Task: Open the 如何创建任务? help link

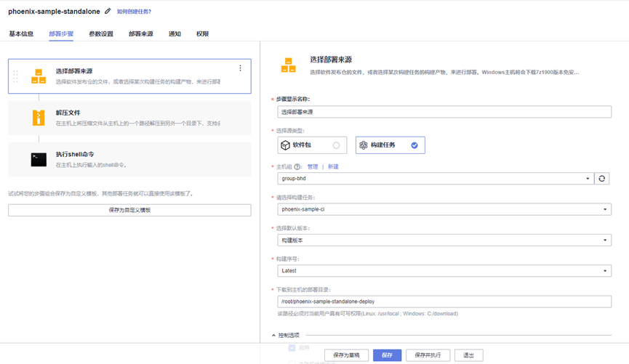Action: [x=134, y=12]
